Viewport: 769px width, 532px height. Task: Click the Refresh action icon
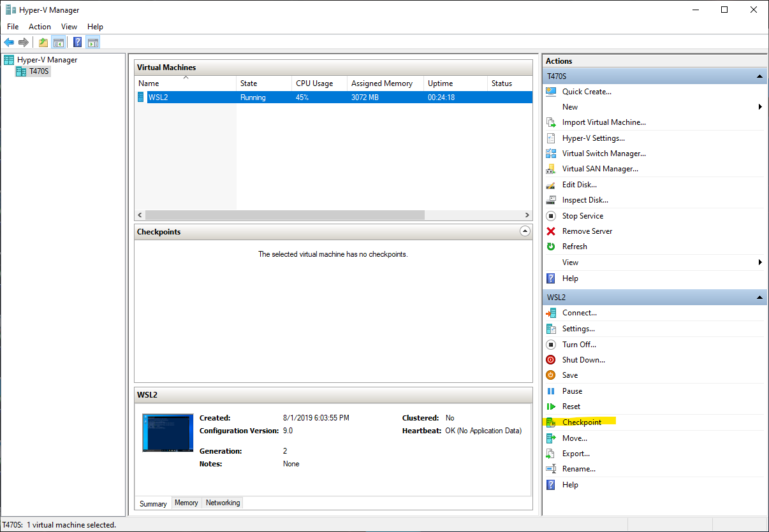pyautogui.click(x=551, y=247)
